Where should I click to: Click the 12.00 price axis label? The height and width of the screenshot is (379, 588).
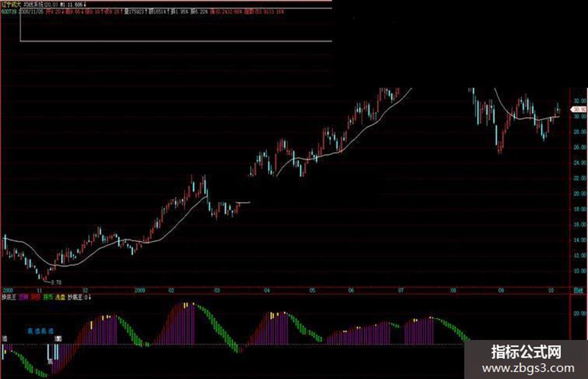579,256
